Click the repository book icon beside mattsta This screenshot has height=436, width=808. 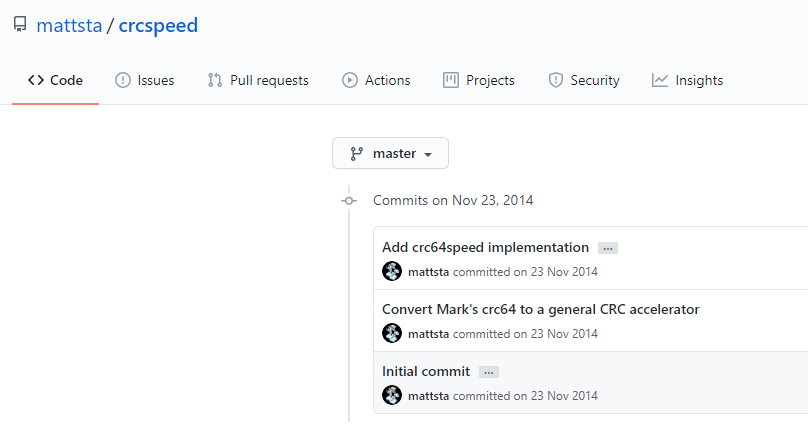click(20, 26)
